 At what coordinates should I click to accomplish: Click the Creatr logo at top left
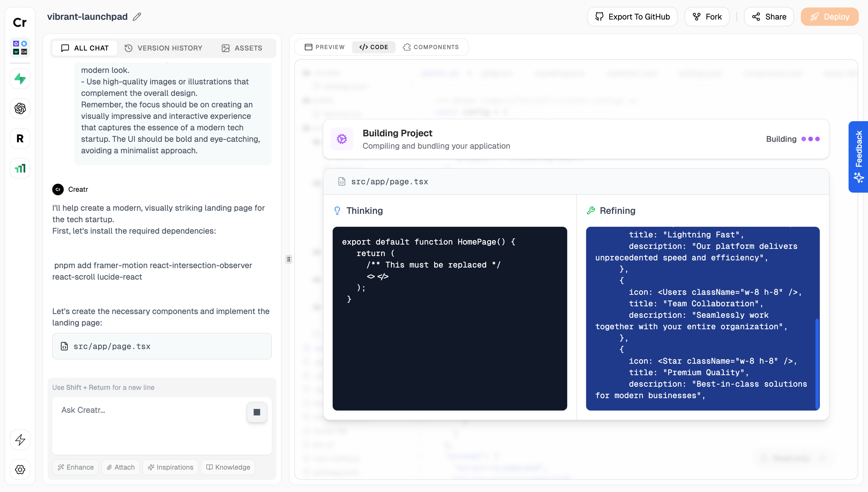[20, 22]
